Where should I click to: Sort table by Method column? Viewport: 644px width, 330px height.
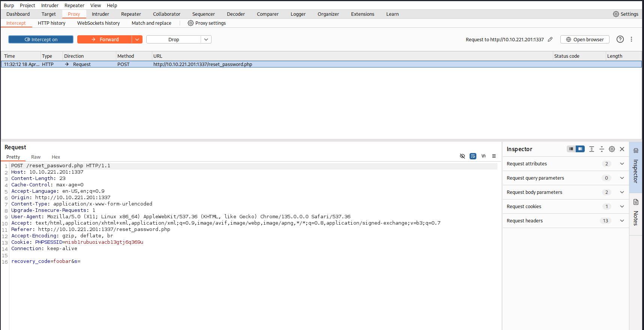click(134, 56)
